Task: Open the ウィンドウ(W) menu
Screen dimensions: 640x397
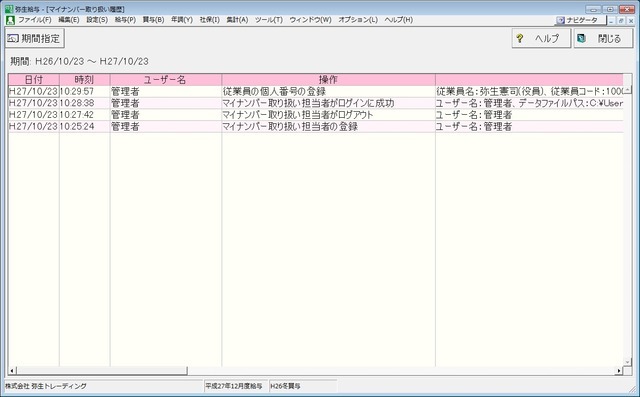Action: [x=310, y=20]
